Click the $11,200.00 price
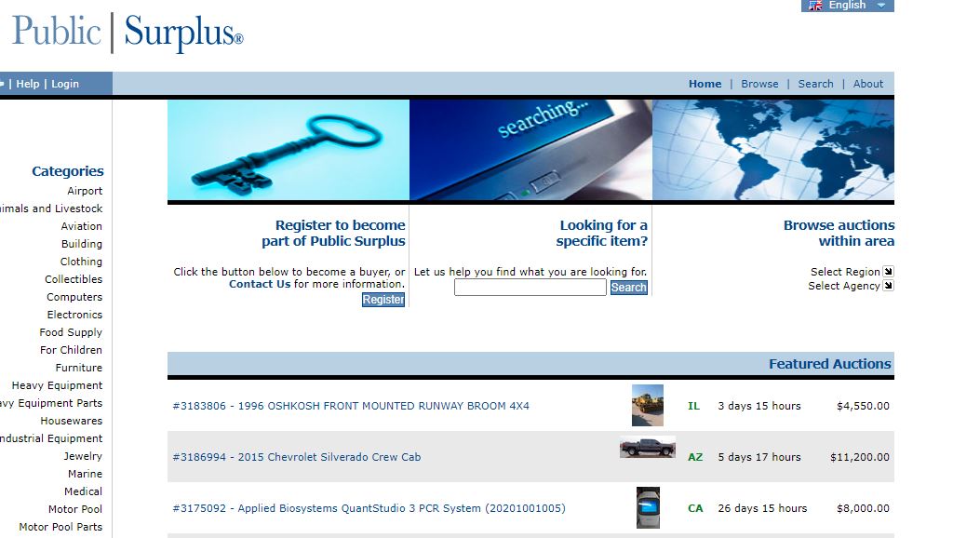Screen dimensions: 980x538 pos(859,457)
